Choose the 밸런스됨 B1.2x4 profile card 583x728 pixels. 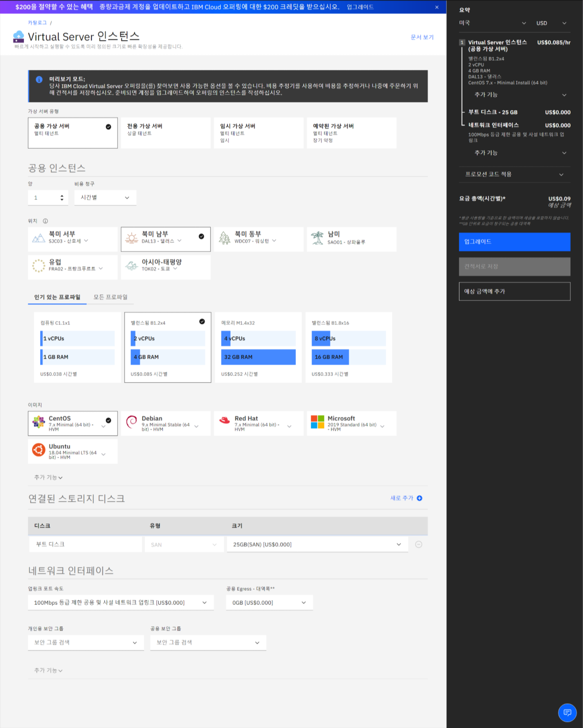point(168,347)
